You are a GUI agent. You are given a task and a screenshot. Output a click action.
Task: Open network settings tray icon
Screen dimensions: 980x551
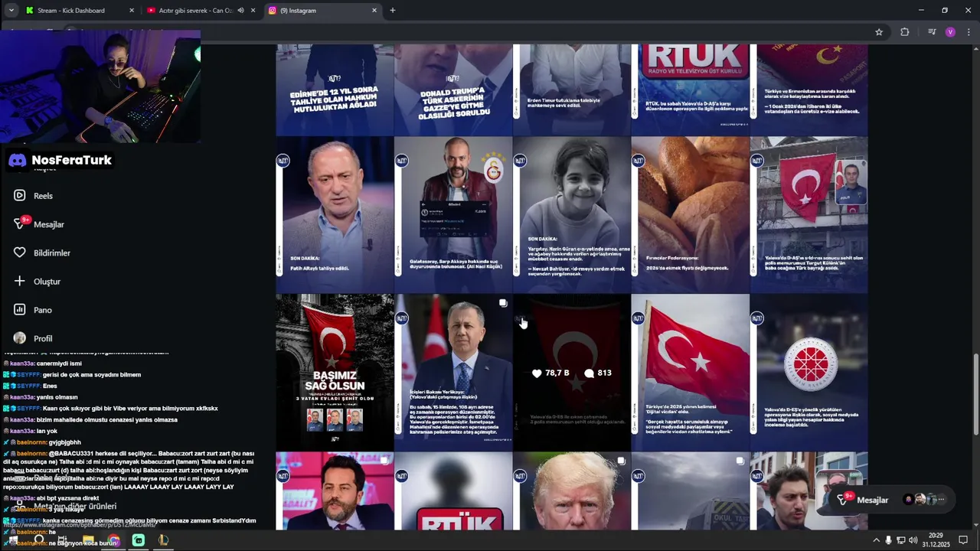pos(901,540)
